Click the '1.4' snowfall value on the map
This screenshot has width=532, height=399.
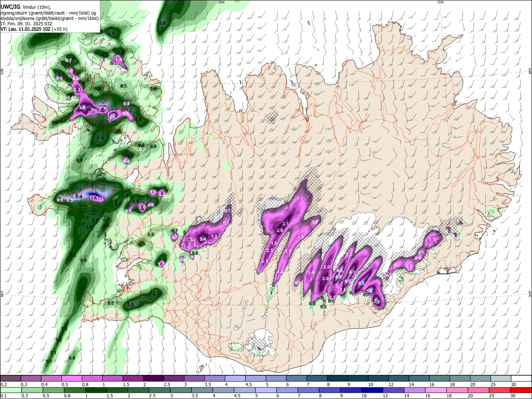point(311,273)
